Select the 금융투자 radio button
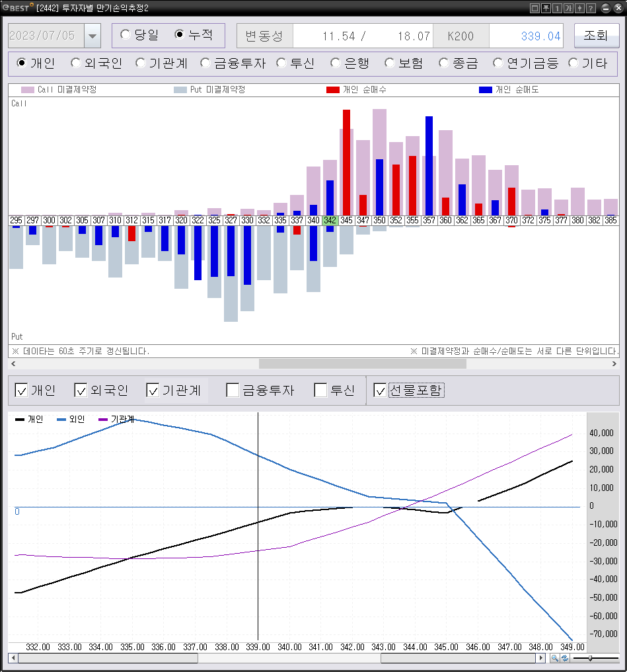The image size is (627, 672). click(x=205, y=63)
